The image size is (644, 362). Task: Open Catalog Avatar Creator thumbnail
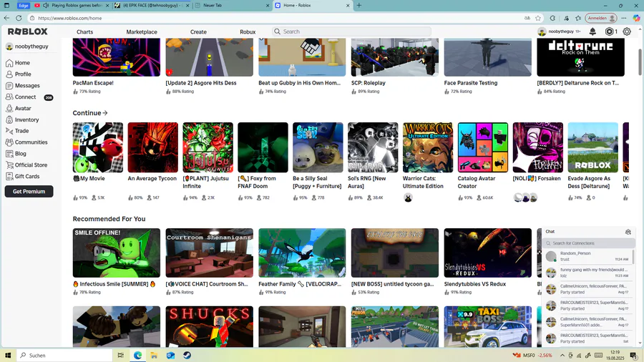[483, 147]
